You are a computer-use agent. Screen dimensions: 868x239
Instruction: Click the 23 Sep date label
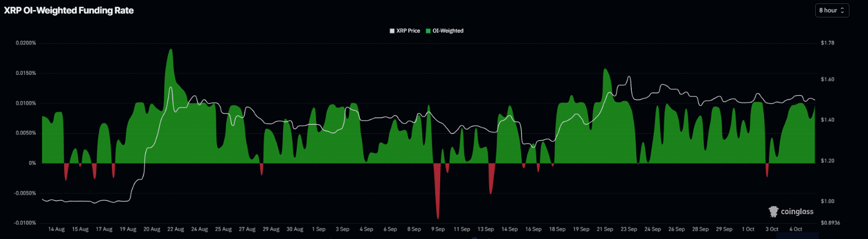point(629,229)
